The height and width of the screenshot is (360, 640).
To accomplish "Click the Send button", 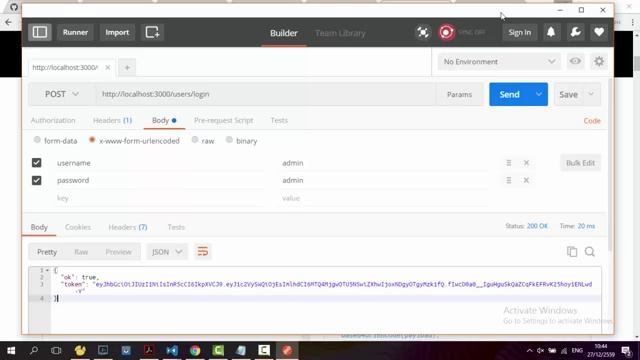I will click(x=509, y=94).
